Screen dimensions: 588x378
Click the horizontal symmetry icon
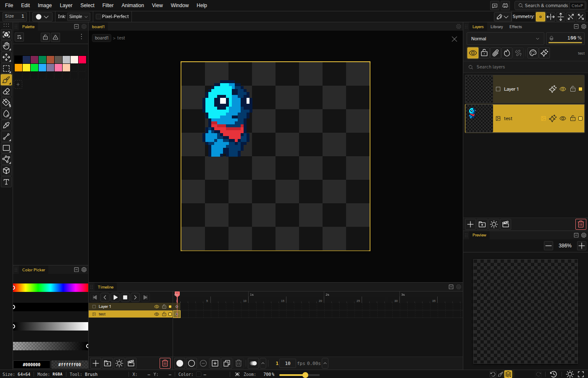tap(551, 17)
